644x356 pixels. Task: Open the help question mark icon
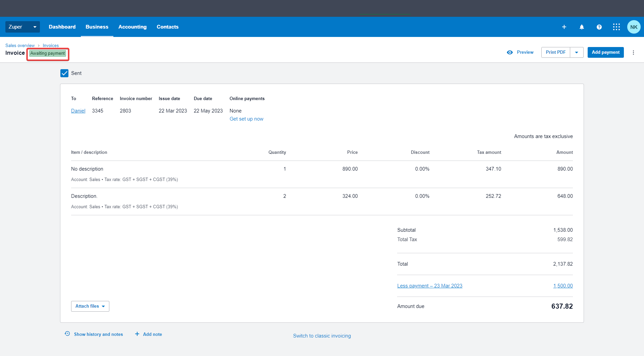coord(599,27)
